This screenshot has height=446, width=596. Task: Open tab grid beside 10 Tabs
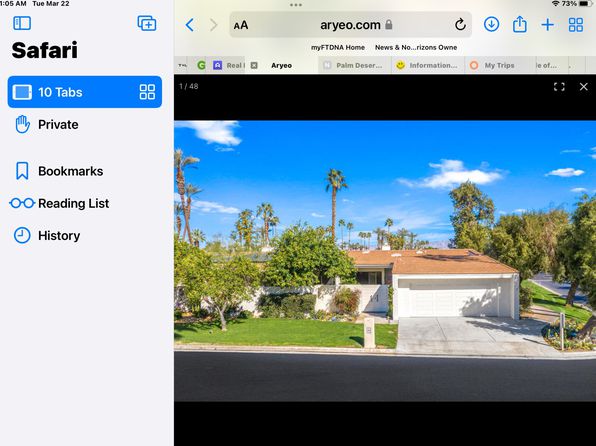147,92
